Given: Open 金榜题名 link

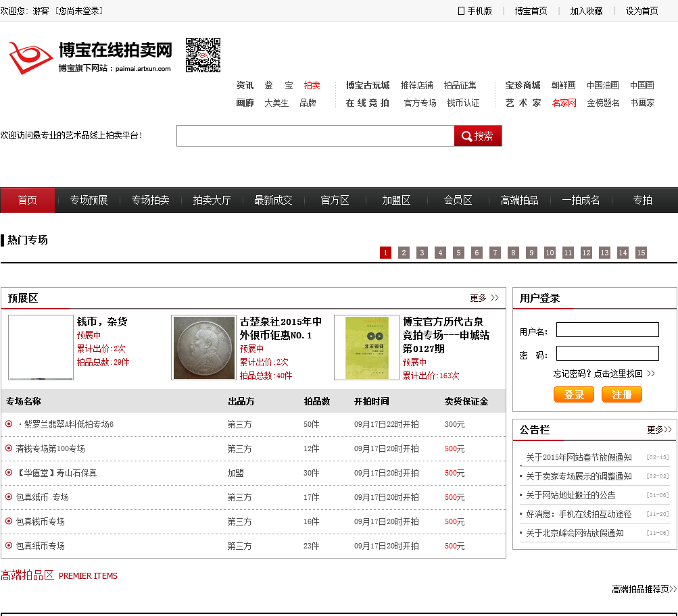Looking at the screenshot, I should pyautogui.click(x=603, y=103).
